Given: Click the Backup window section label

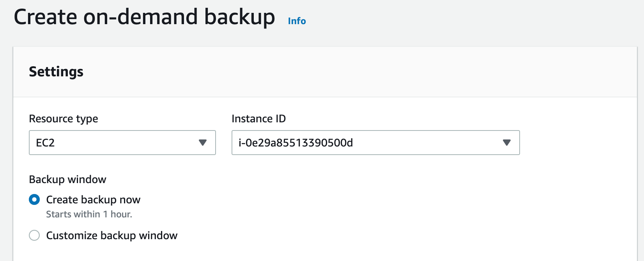Looking at the screenshot, I should [x=67, y=180].
